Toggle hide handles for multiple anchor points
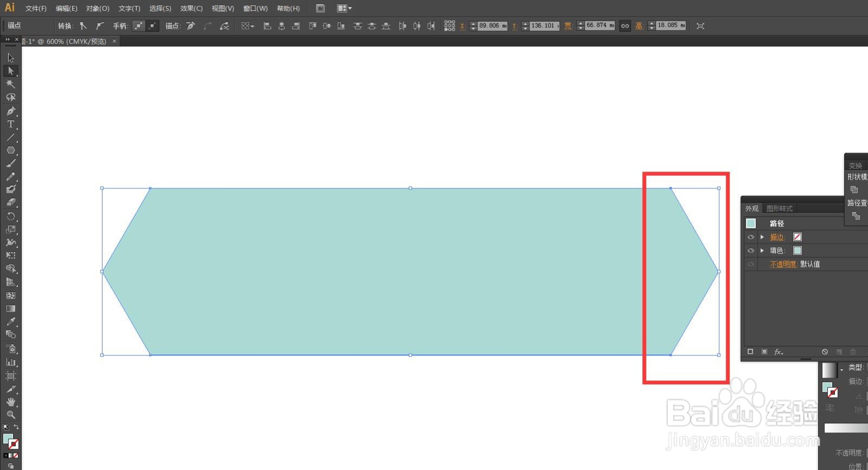This screenshot has width=868, height=470. point(152,26)
